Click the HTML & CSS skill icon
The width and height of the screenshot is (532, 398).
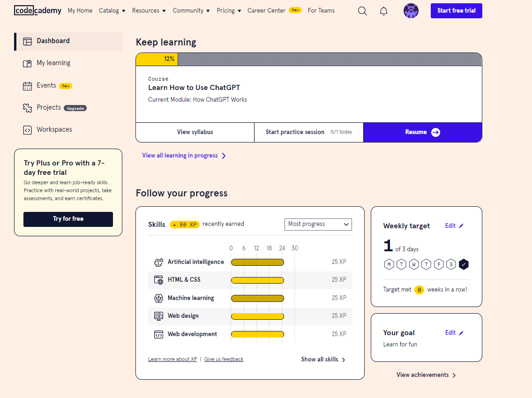pyautogui.click(x=158, y=280)
